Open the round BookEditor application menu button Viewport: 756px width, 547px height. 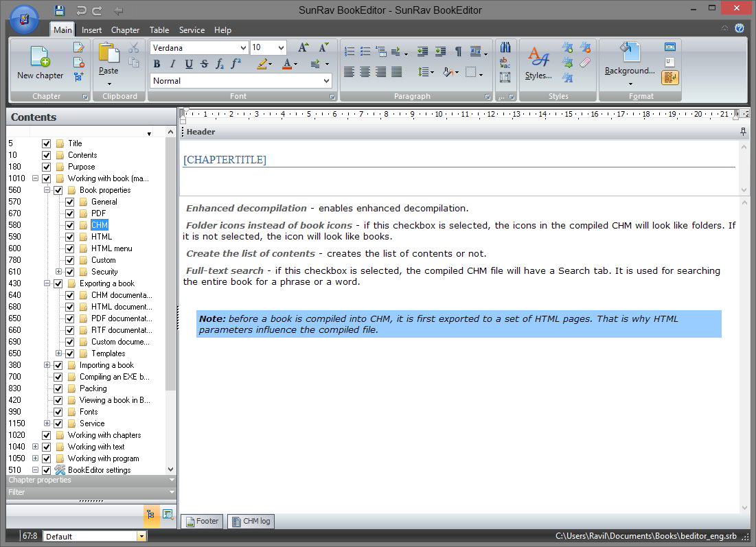(24, 19)
